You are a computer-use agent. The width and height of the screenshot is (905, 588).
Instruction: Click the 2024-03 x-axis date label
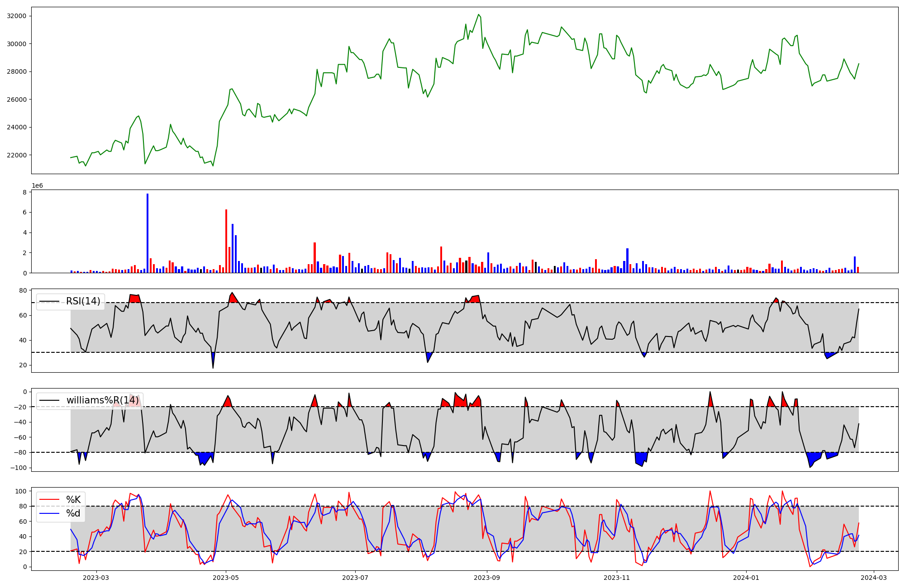pyautogui.click(x=873, y=578)
